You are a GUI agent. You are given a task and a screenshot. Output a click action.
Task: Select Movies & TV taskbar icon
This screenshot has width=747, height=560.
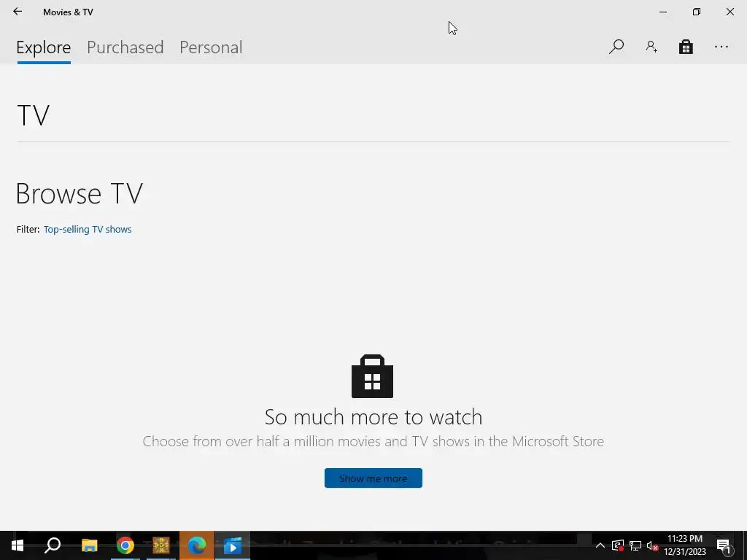(233, 545)
